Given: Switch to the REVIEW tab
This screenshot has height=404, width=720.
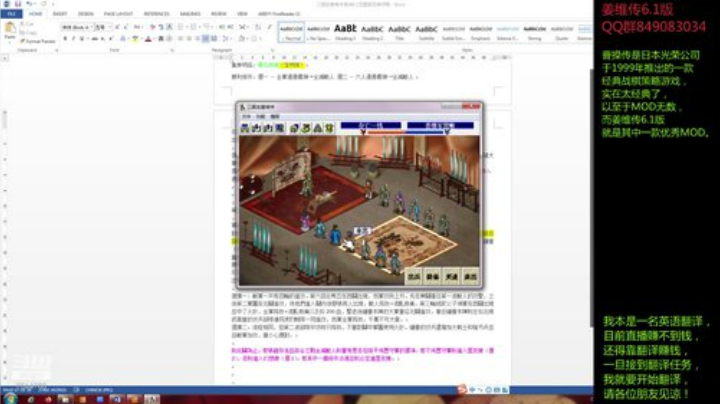Looking at the screenshot, I should tap(219, 14).
